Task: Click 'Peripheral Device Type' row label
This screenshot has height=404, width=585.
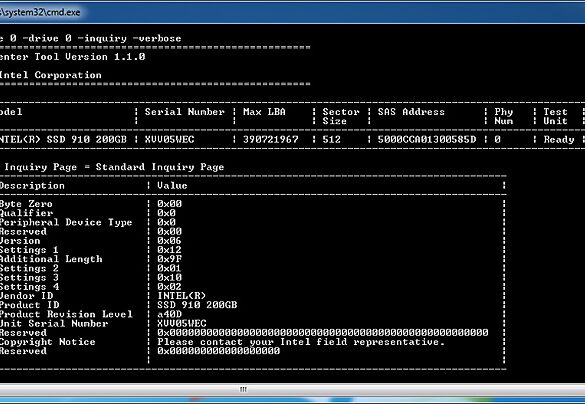Action: tap(66, 222)
